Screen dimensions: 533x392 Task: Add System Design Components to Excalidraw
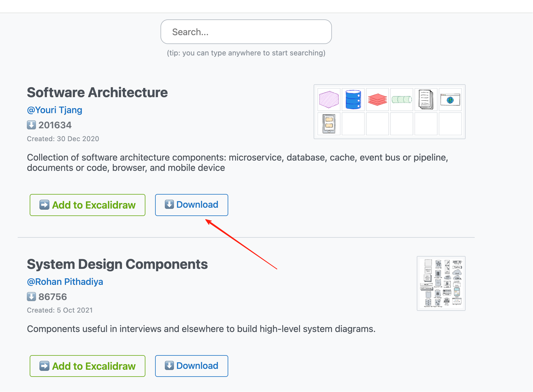coord(87,366)
